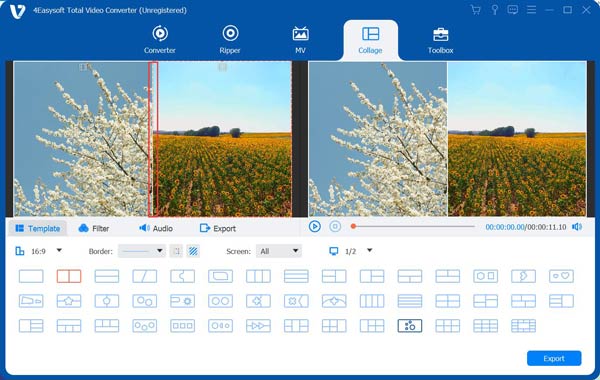The image size is (600, 380).
Task: Mute the preview with the speaker icon
Action: [x=577, y=227]
